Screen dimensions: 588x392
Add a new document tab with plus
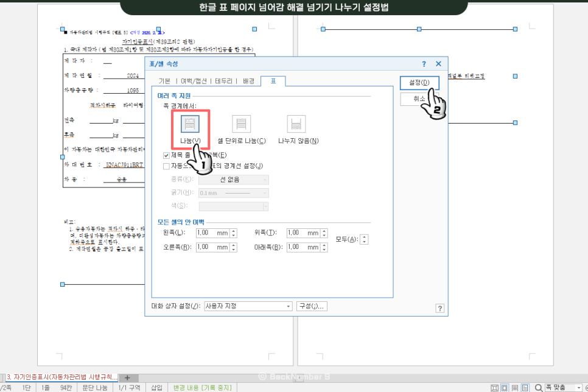pos(127,378)
